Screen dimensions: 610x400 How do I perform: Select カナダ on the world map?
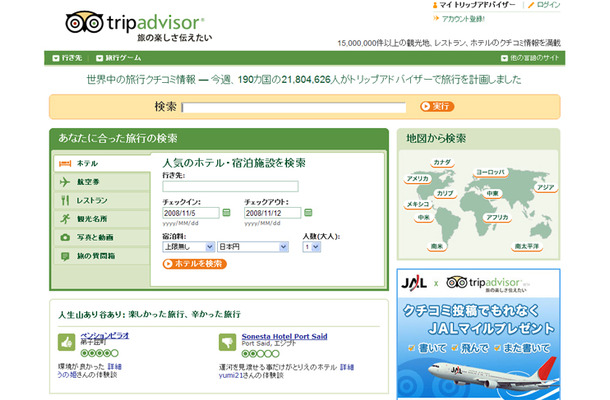point(442,162)
